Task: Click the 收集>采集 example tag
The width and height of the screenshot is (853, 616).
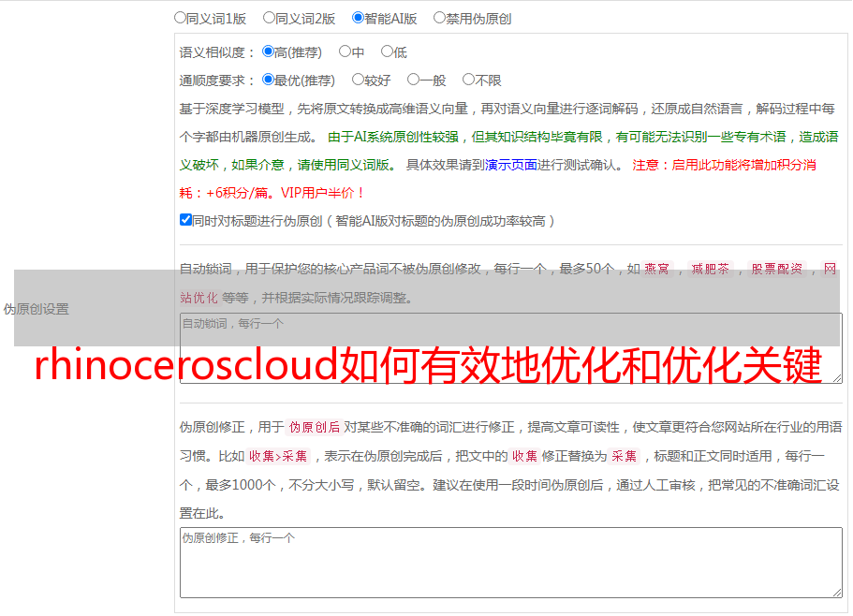Action: click(x=278, y=456)
